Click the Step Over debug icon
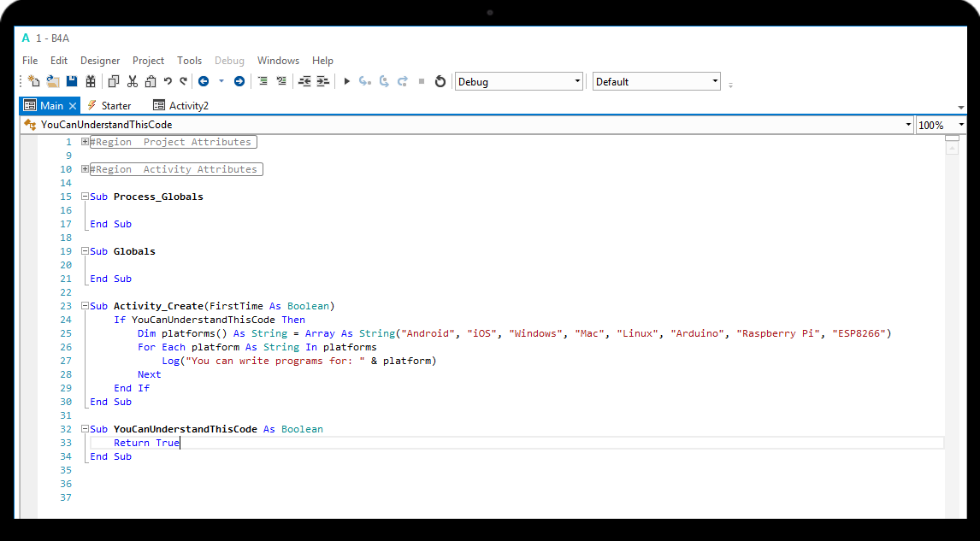This screenshot has height=541, width=980. coord(384,81)
